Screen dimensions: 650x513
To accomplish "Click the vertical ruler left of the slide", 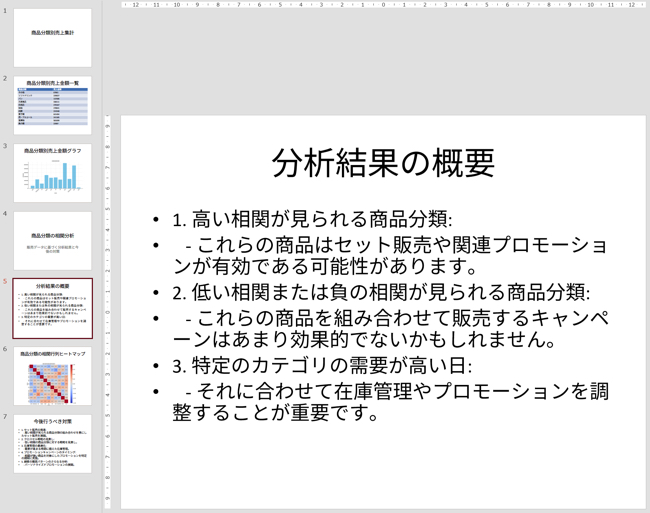I will point(108,300).
